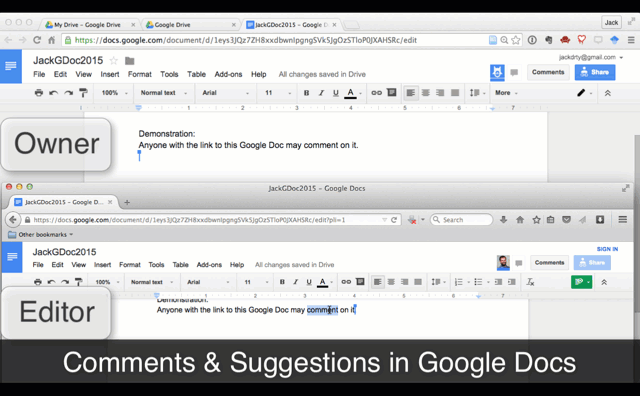This screenshot has width=640, height=396.
Task: Click Insert link icon in Editor window toolbar
Action: pyautogui.click(x=346, y=282)
